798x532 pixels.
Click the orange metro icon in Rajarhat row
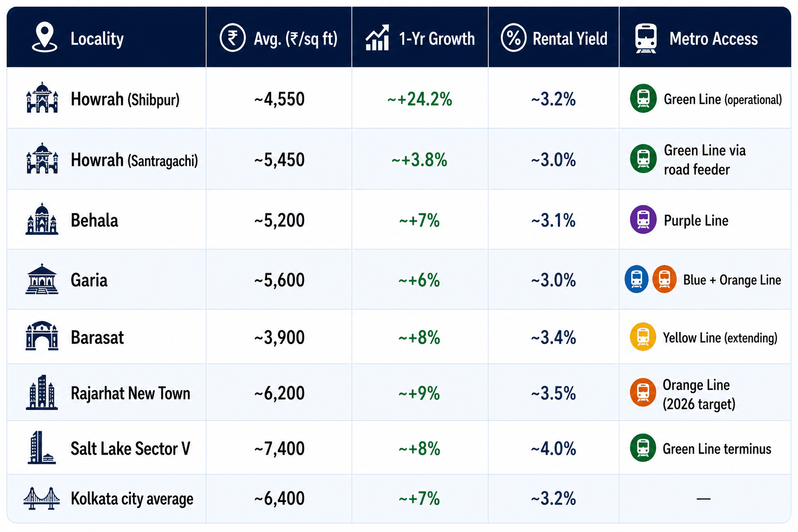click(x=643, y=392)
